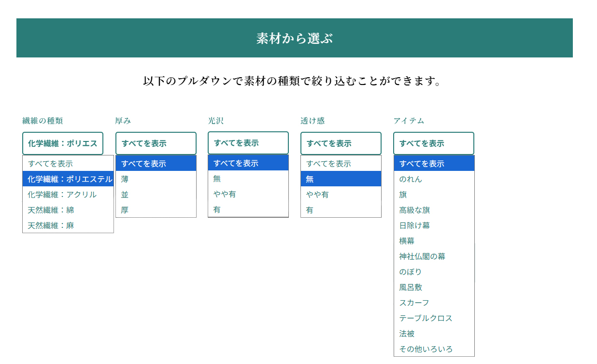The height and width of the screenshot is (364, 597).
Task: Choose 天然繊維:綿 option
Action: tap(68, 210)
